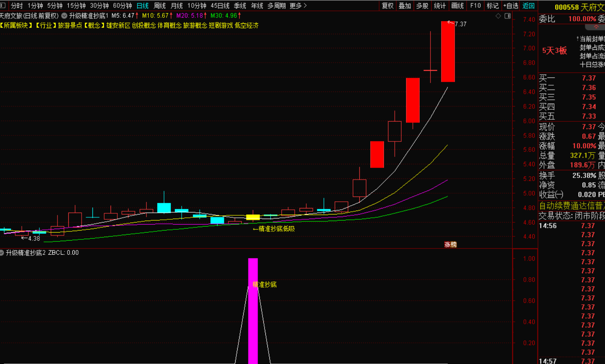Open the 画线 drawing tools
Screen dimensions: 605x364
(x=457, y=6)
